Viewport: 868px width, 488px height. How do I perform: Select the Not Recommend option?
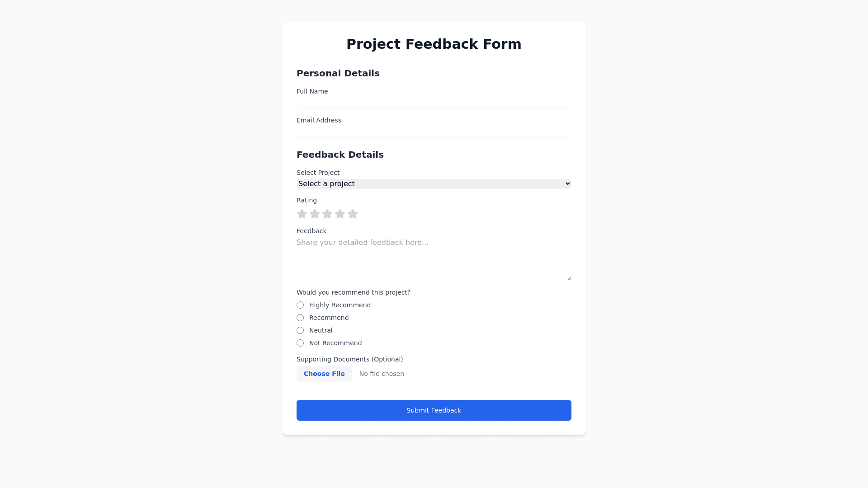click(x=300, y=343)
